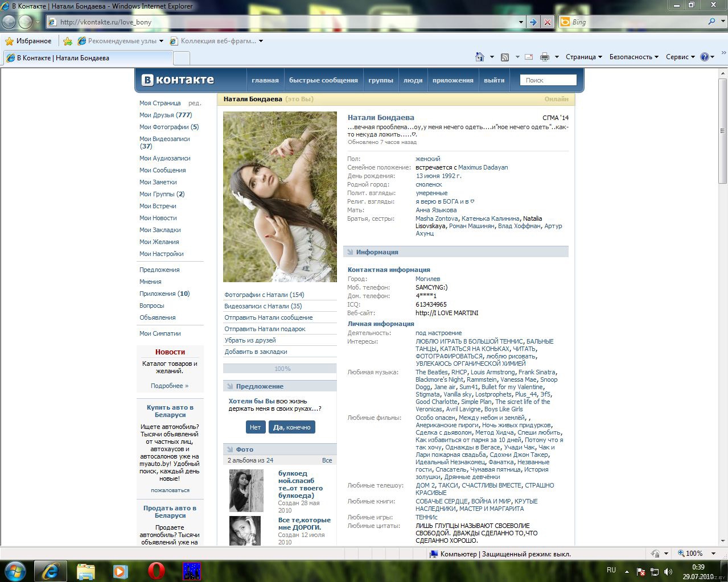The image size is (728, 582).
Task: Open приложения in top navigation
Action: pyautogui.click(x=453, y=80)
